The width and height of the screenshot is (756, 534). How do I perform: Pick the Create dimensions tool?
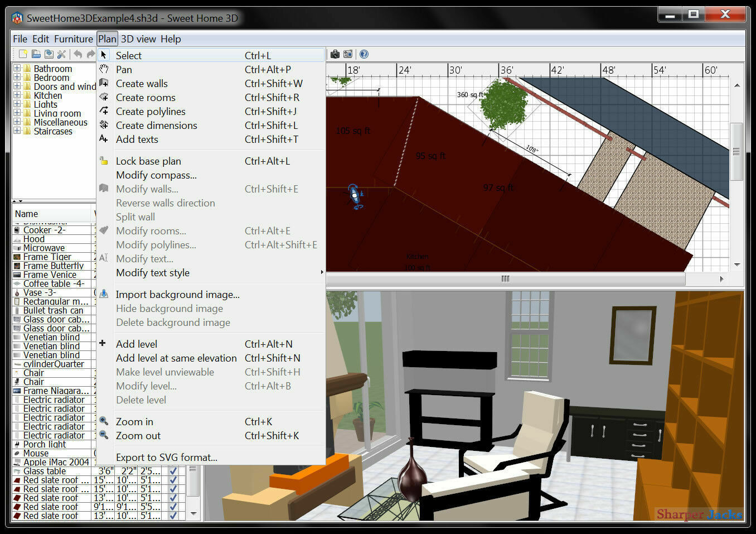pos(211,125)
